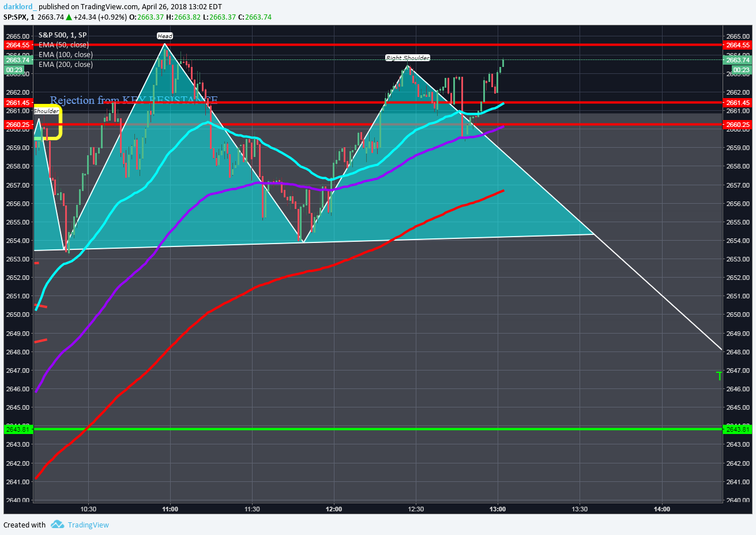Click the 12:30 time axis label
The image size is (756, 535).
[416, 509]
